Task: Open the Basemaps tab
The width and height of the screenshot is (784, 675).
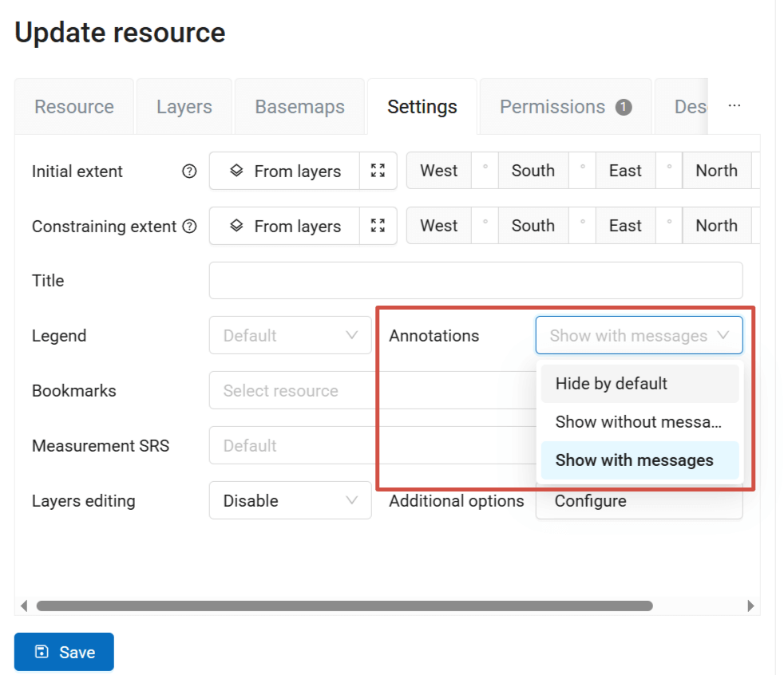Action: 299,107
